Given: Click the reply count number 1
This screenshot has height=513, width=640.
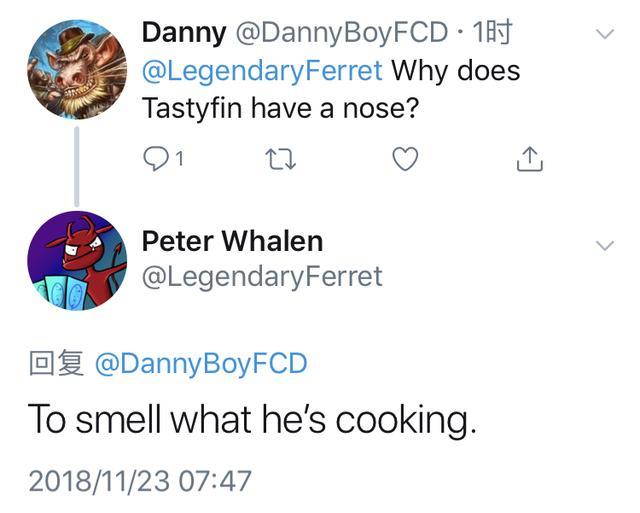Looking at the screenshot, I should (180, 160).
